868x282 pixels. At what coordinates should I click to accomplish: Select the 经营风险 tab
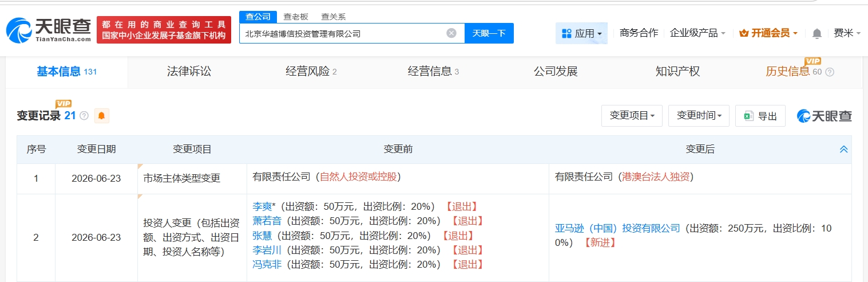pyautogui.click(x=311, y=72)
